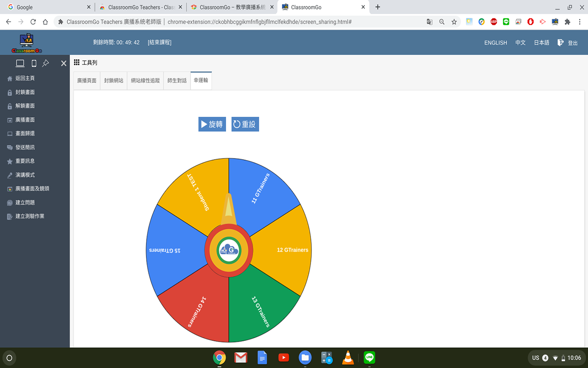The height and width of the screenshot is (368, 588).
Task: Click the laptop view icon in sidebar
Action: tap(20, 63)
